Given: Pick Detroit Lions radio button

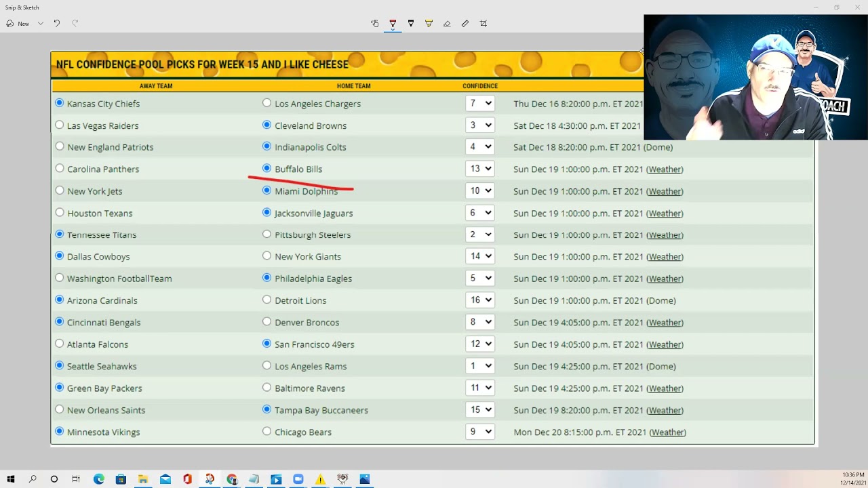Looking at the screenshot, I should click(x=267, y=300).
